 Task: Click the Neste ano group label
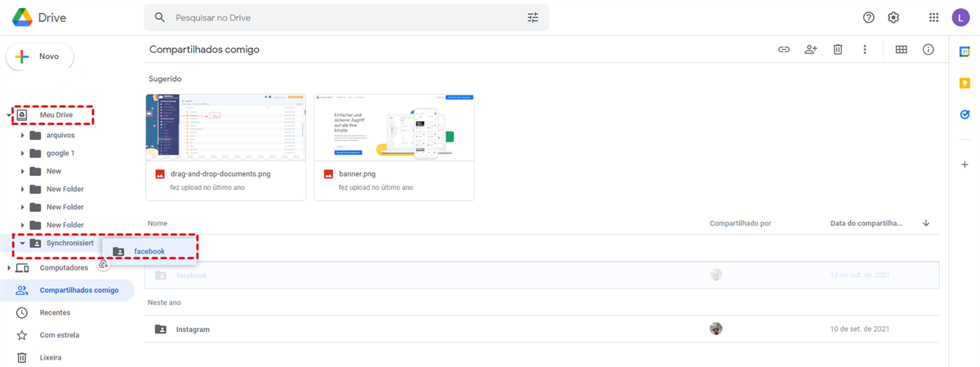coord(164,302)
